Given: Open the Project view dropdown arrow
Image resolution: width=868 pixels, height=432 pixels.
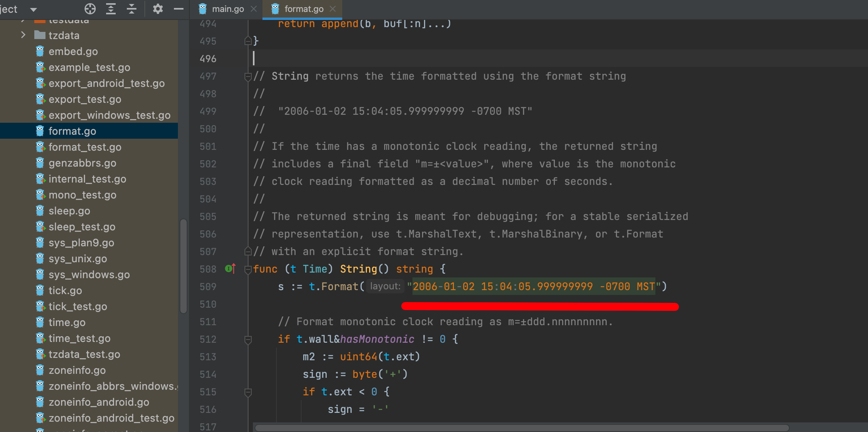Looking at the screenshot, I should (34, 9).
